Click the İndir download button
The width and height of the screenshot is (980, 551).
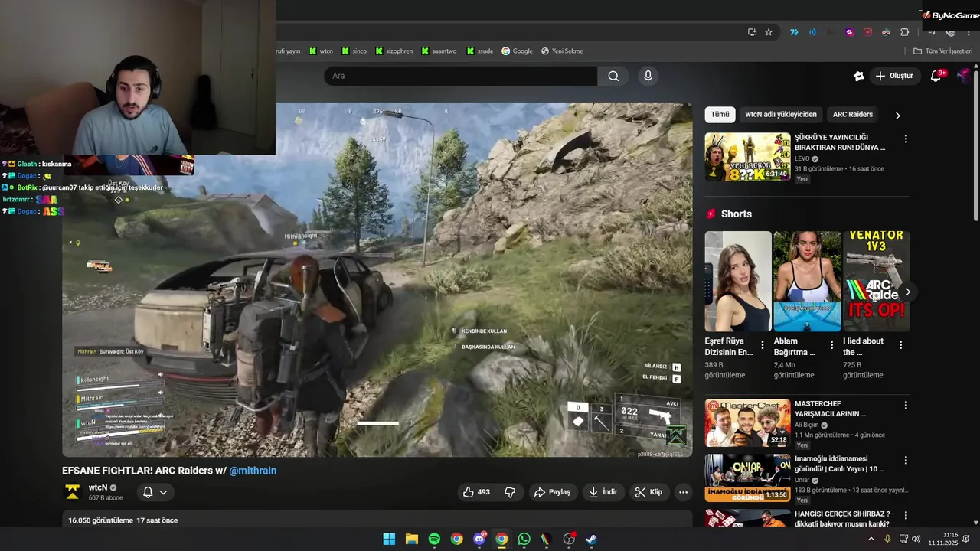click(603, 492)
